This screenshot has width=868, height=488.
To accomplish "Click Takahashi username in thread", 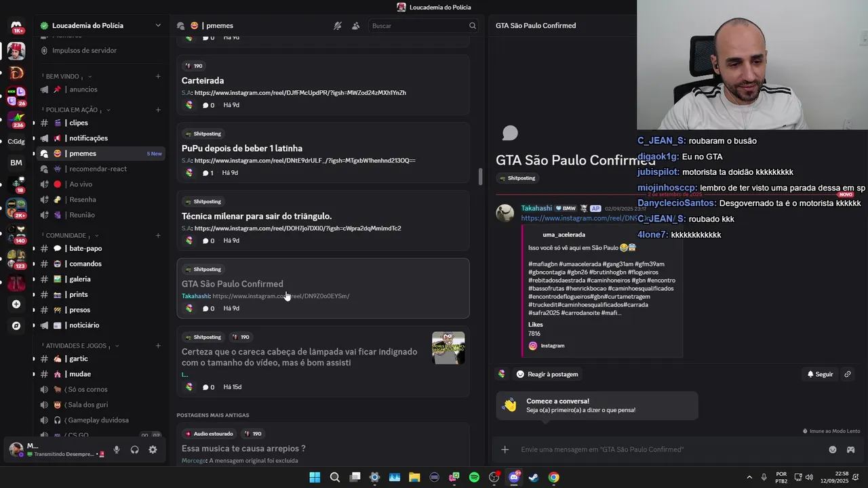I will [536, 209].
